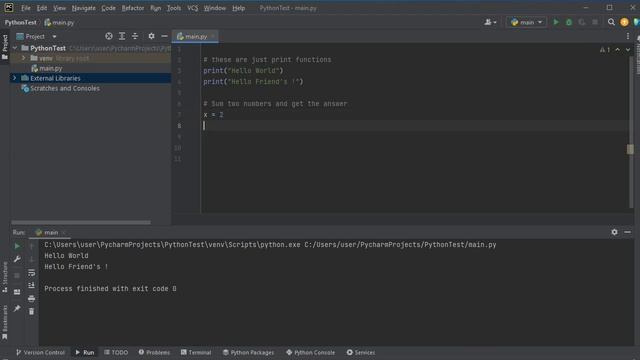The width and height of the screenshot is (640, 360).
Task: Close the main.py editor tab
Action: click(x=213, y=36)
